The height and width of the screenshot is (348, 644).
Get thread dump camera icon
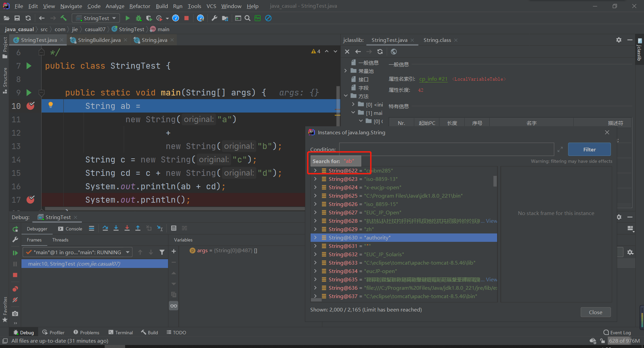point(15,314)
